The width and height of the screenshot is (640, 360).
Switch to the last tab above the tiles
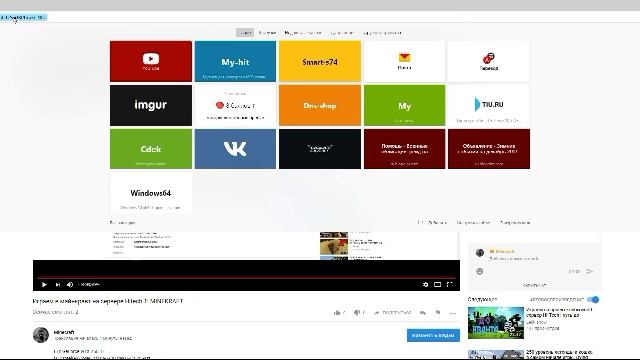pos(382,33)
